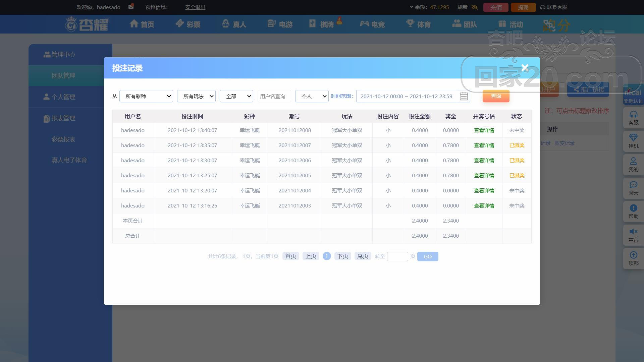Viewport: 644px width, 362px height.
Task: Open the 所有玩法 play method dropdown
Action: pyautogui.click(x=196, y=96)
